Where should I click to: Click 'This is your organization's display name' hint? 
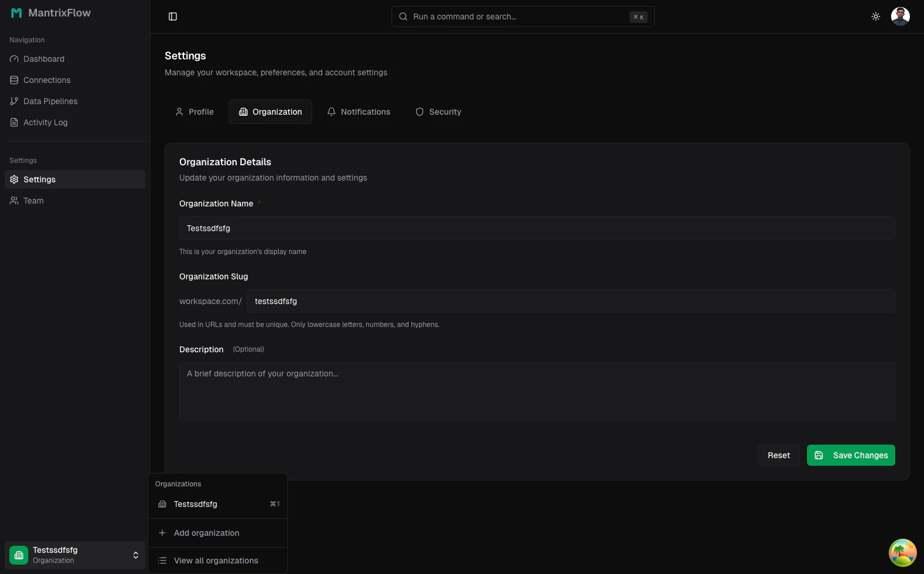click(x=243, y=252)
